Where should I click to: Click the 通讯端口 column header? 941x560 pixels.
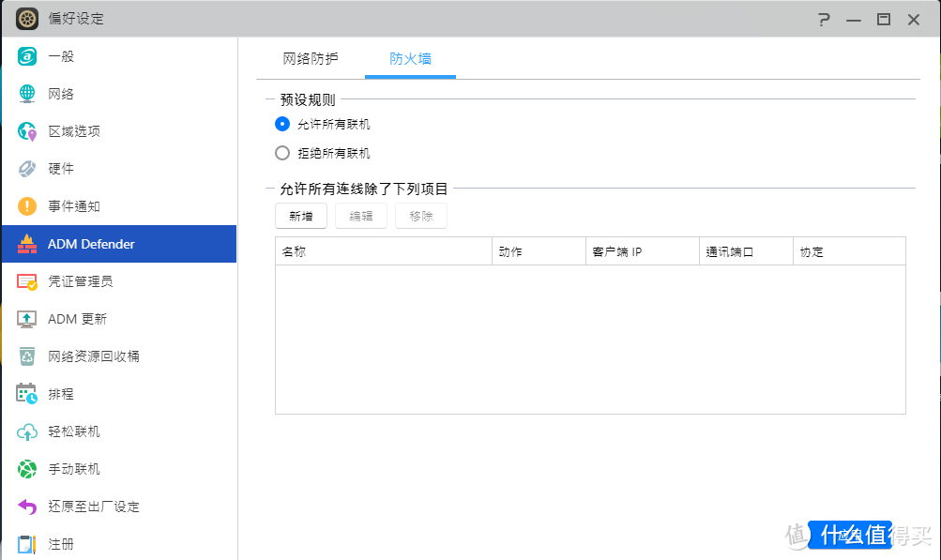747,251
